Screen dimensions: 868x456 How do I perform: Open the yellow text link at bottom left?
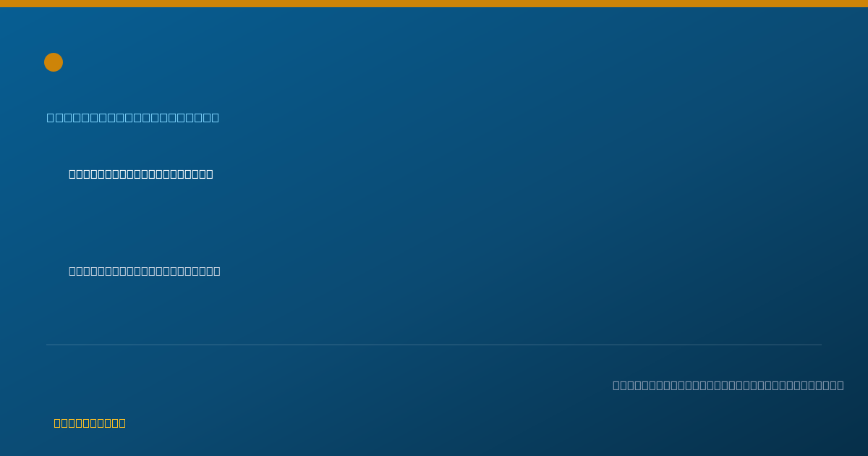pyautogui.click(x=90, y=423)
